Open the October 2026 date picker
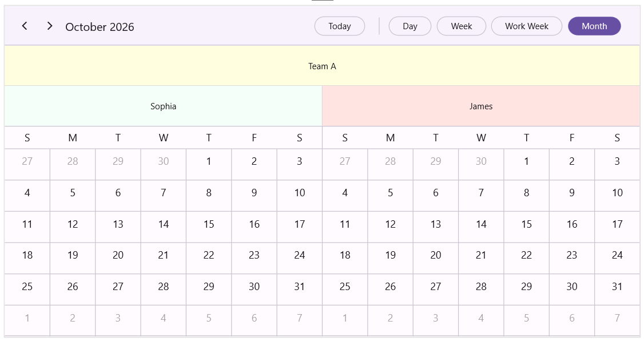This screenshot has height=341, width=644. pyautogui.click(x=100, y=27)
